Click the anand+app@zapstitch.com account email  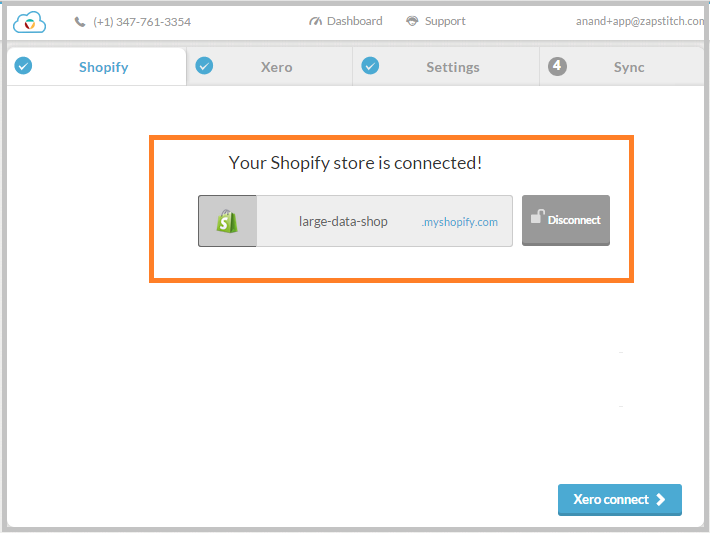pyautogui.click(x=640, y=21)
